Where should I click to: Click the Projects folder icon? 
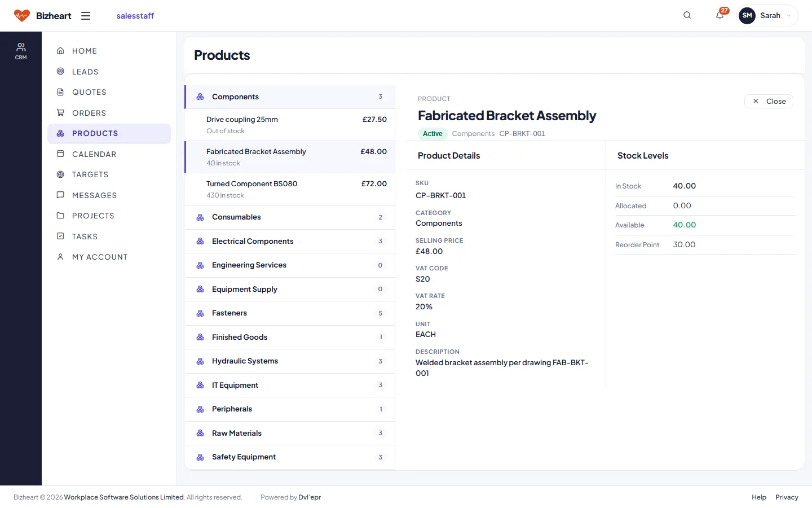click(60, 216)
